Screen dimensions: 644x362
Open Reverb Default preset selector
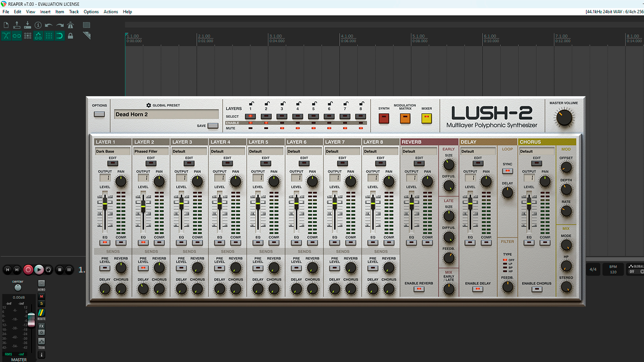pos(419,151)
